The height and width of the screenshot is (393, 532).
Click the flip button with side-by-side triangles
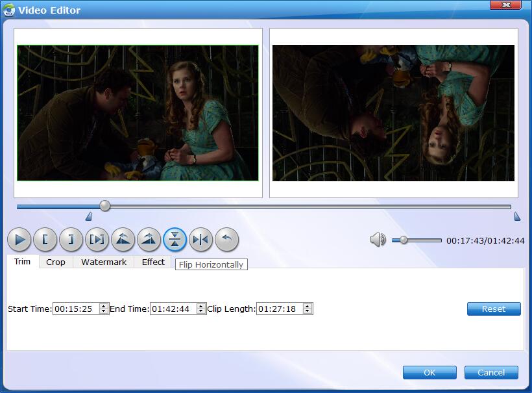coord(200,240)
